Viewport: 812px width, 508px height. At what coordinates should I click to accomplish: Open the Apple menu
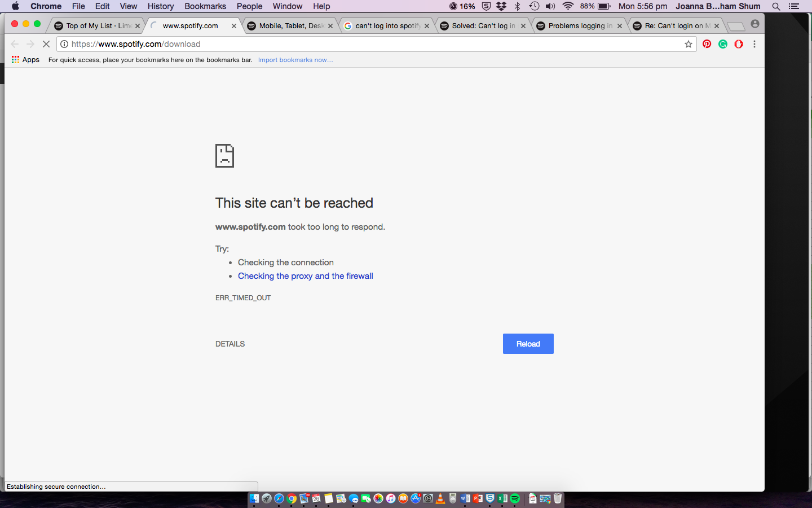pyautogui.click(x=15, y=6)
